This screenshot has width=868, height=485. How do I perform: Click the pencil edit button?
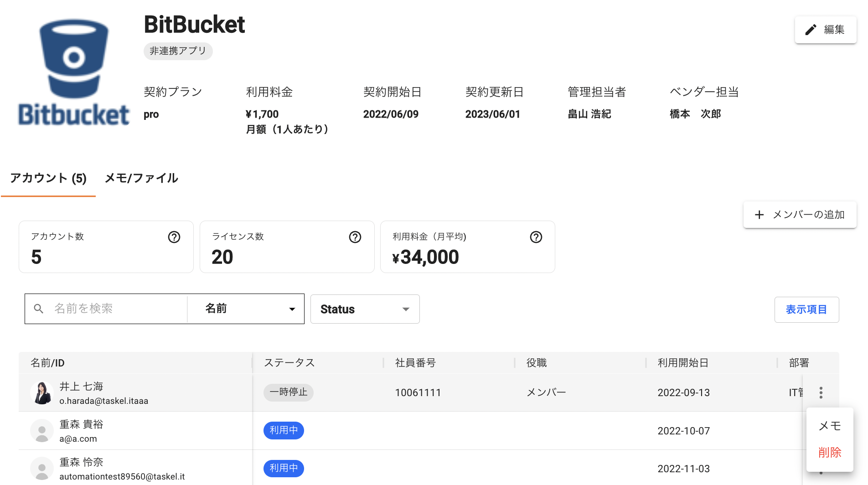825,30
